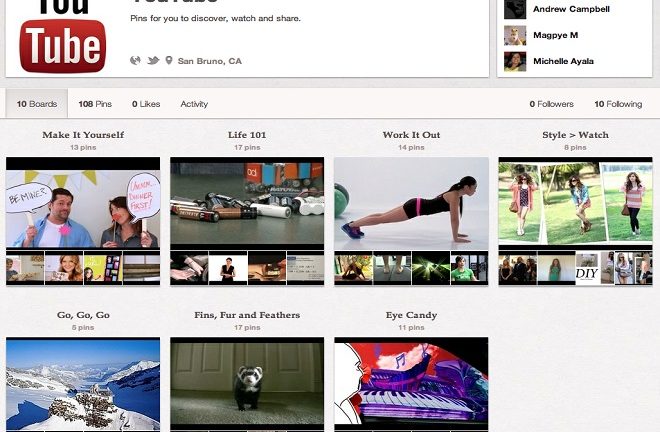Open the Fins, Fur and Feathers board title
The image size is (660, 432).
(x=247, y=315)
